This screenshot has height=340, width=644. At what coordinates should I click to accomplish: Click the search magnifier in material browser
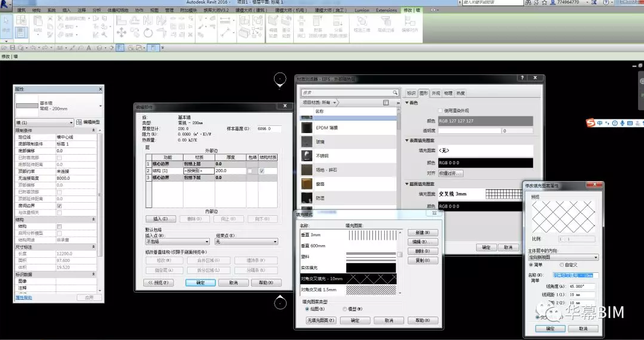click(395, 93)
